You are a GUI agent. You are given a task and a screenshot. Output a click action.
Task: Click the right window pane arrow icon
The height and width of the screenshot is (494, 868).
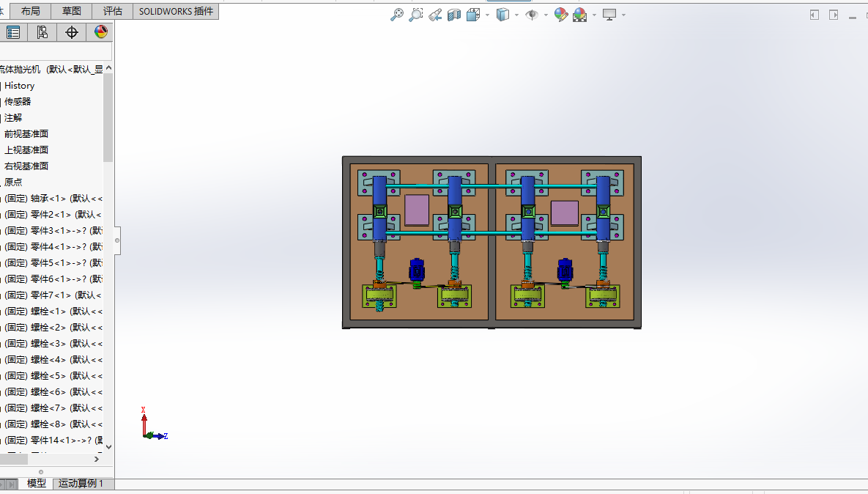pyautogui.click(x=834, y=15)
